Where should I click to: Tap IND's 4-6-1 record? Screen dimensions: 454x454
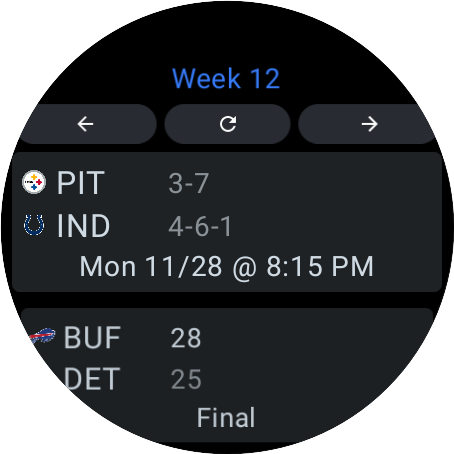pyautogui.click(x=200, y=226)
